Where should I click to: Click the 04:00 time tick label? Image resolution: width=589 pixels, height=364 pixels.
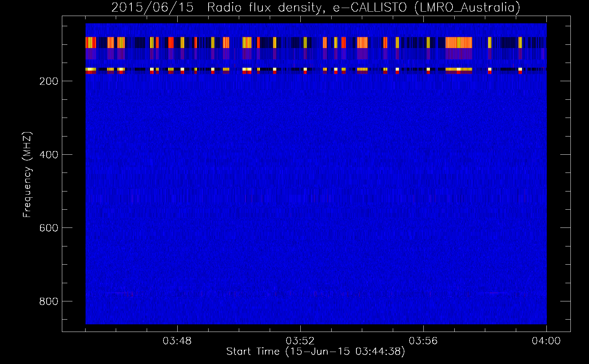(546, 341)
